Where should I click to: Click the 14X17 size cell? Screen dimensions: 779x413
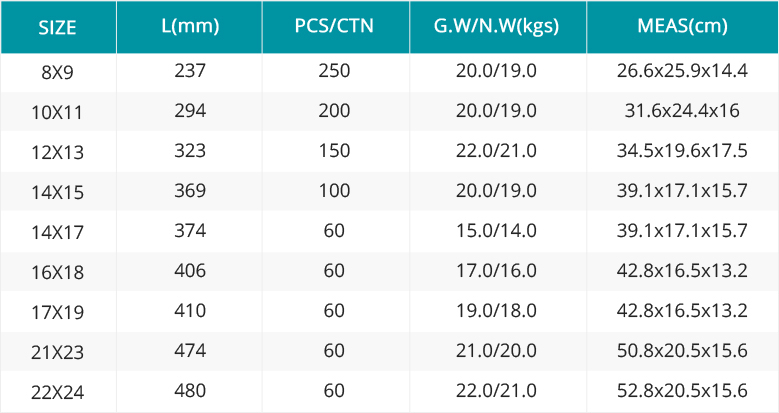(x=58, y=232)
